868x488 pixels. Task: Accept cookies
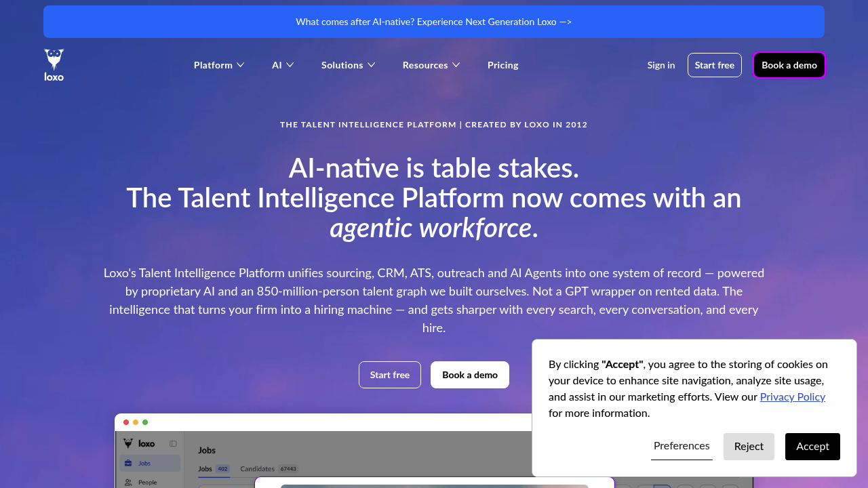pyautogui.click(x=812, y=447)
